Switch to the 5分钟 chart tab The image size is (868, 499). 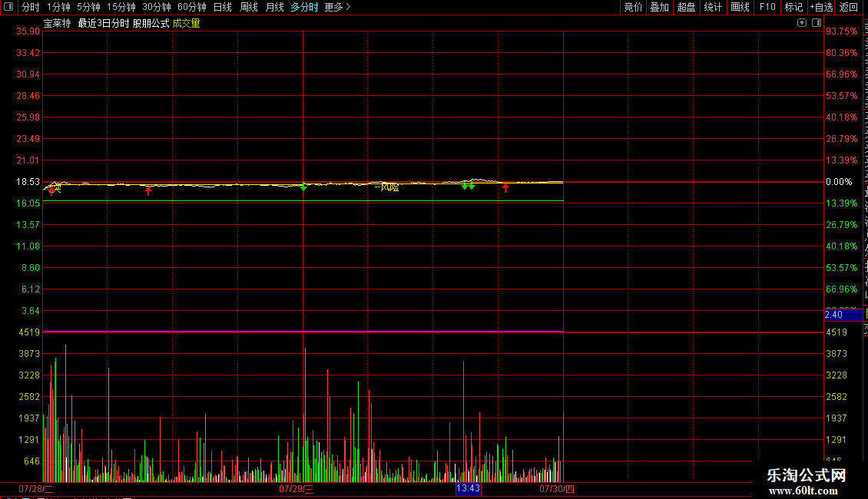click(88, 7)
